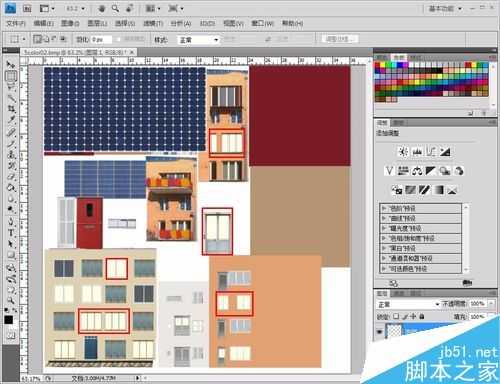Viewport: 500px width, 384px height.
Task: Select Rotate View tool in application bar
Action: tap(130, 8)
